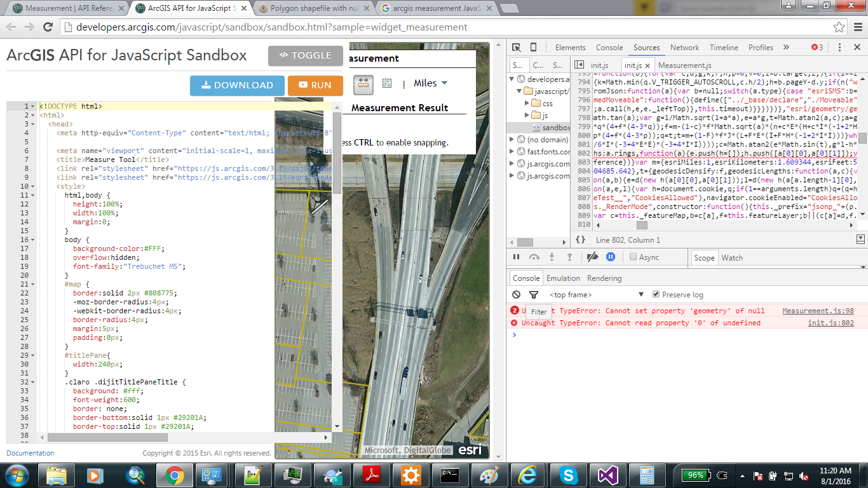Open the Profiles tab
Screen dimensions: 868x488
pos(761,48)
